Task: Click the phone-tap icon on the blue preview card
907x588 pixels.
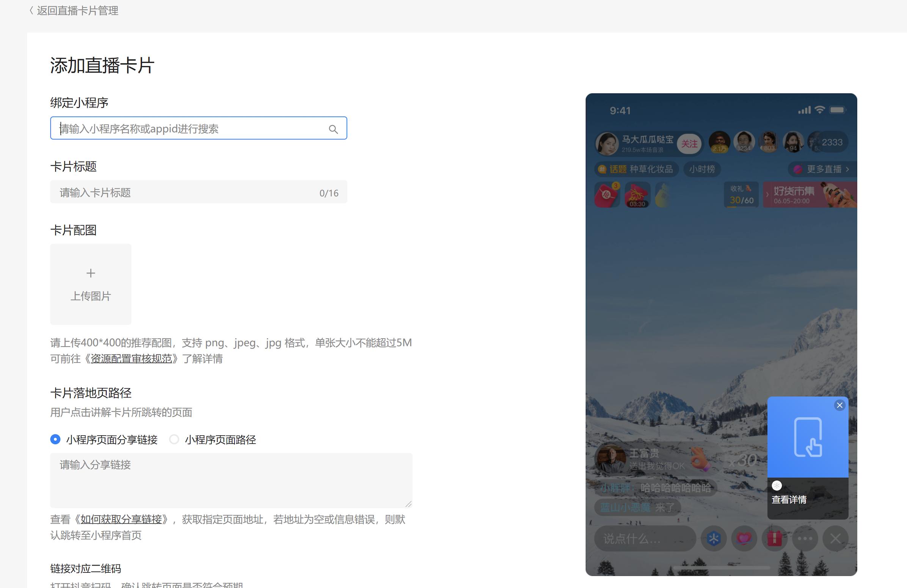Action: click(x=808, y=437)
